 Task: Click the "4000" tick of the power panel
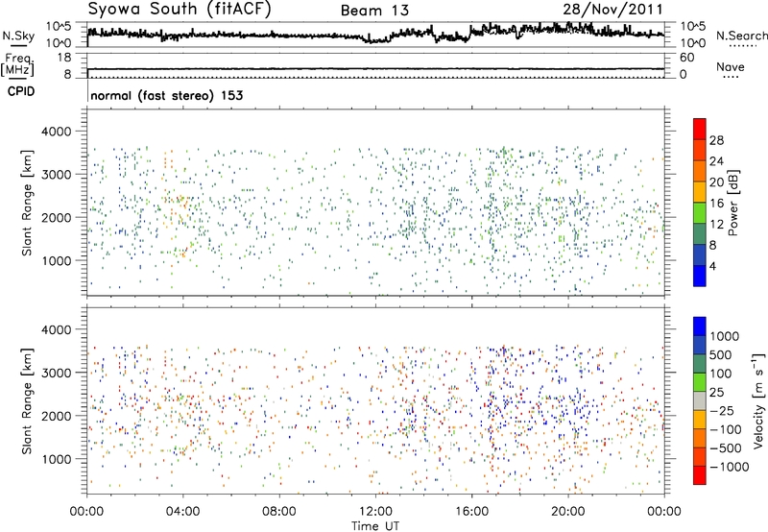[57, 132]
